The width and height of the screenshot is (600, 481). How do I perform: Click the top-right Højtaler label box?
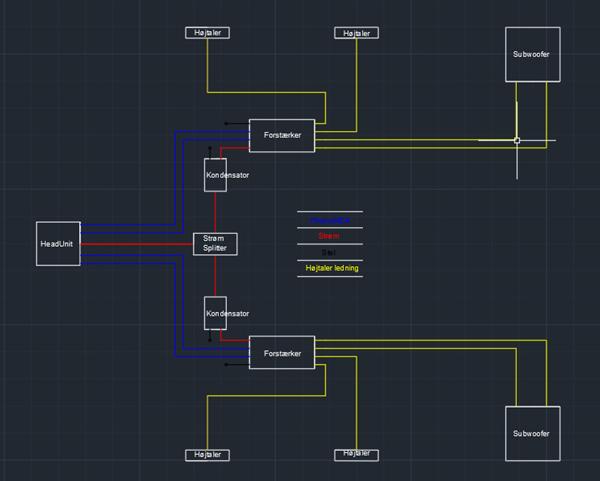click(356, 33)
